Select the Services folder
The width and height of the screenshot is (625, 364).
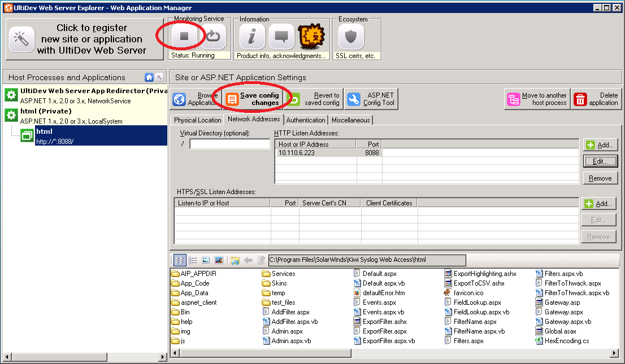click(279, 274)
